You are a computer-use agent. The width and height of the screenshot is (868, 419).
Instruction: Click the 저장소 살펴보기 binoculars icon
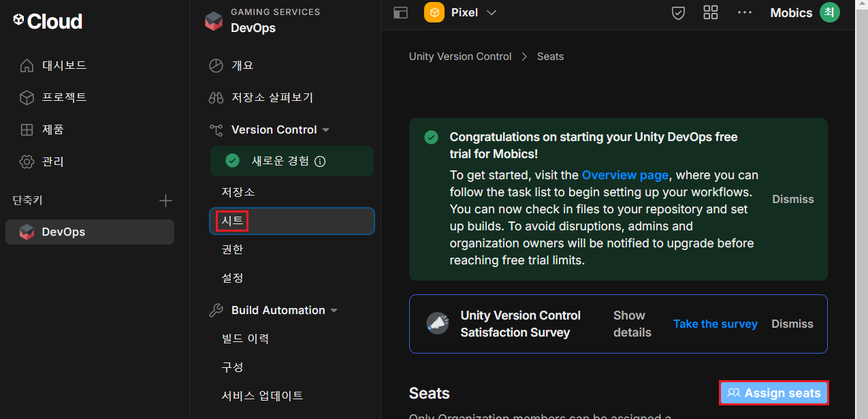(216, 97)
